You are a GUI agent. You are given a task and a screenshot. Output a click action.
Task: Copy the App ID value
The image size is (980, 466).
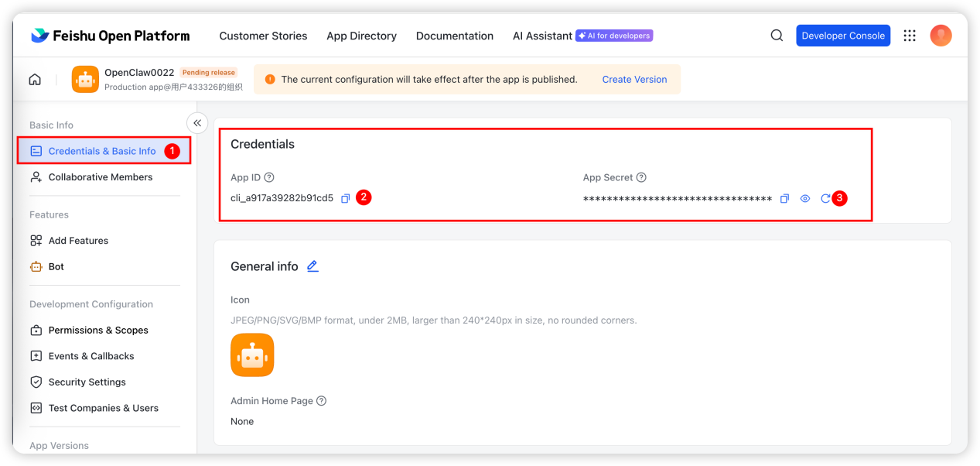tap(346, 198)
